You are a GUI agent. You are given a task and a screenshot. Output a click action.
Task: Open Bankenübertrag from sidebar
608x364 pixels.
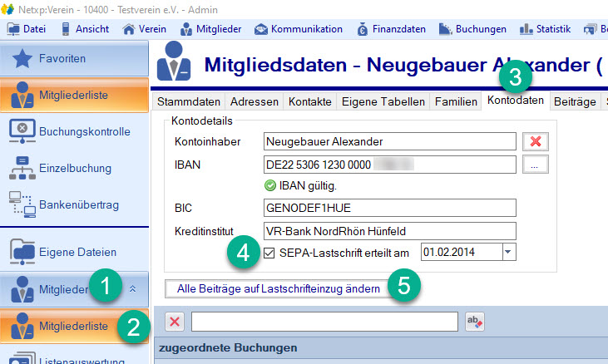(75, 204)
